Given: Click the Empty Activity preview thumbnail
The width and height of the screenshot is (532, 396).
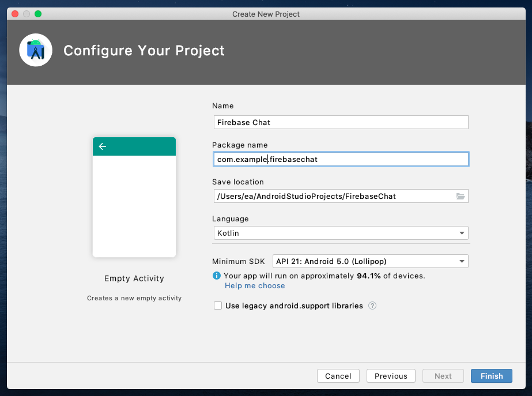Looking at the screenshot, I should tap(134, 197).
